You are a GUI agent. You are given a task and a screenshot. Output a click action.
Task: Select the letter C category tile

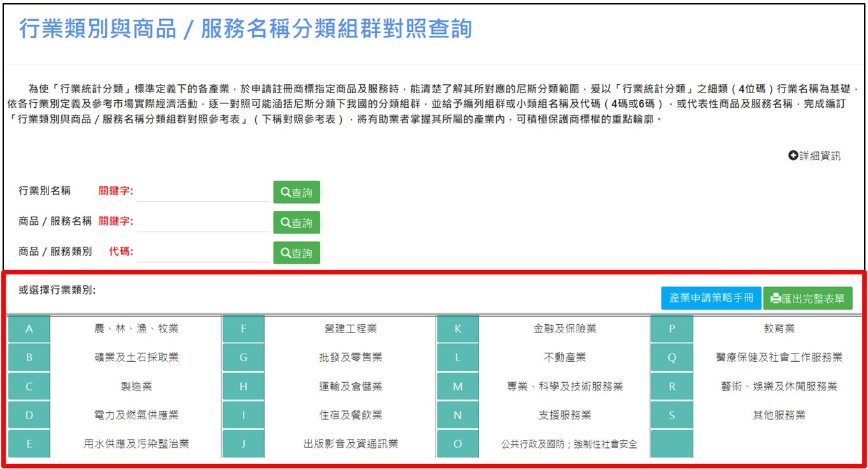tap(29, 387)
